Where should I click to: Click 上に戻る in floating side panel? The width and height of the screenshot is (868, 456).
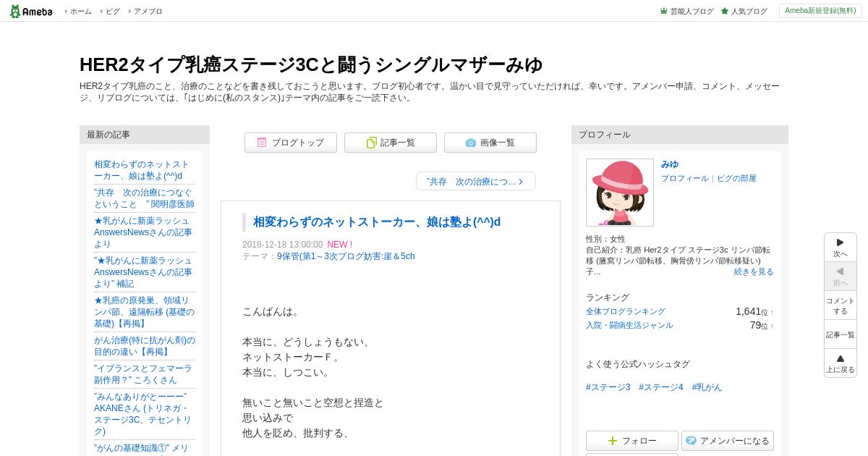point(841,363)
